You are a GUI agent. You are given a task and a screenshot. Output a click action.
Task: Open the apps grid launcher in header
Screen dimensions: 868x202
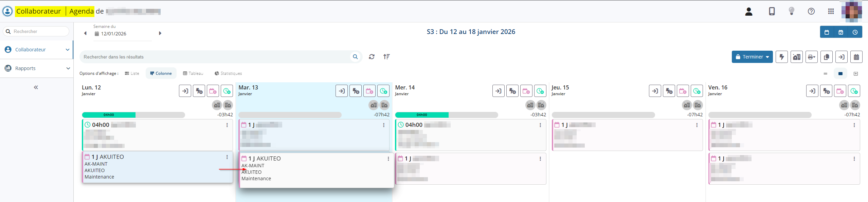pos(831,11)
